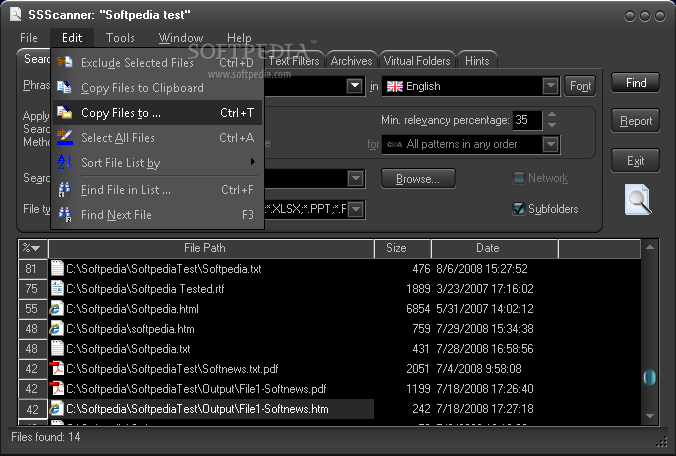The image size is (676, 456).
Task: Open the Tools menu
Action: click(x=120, y=37)
